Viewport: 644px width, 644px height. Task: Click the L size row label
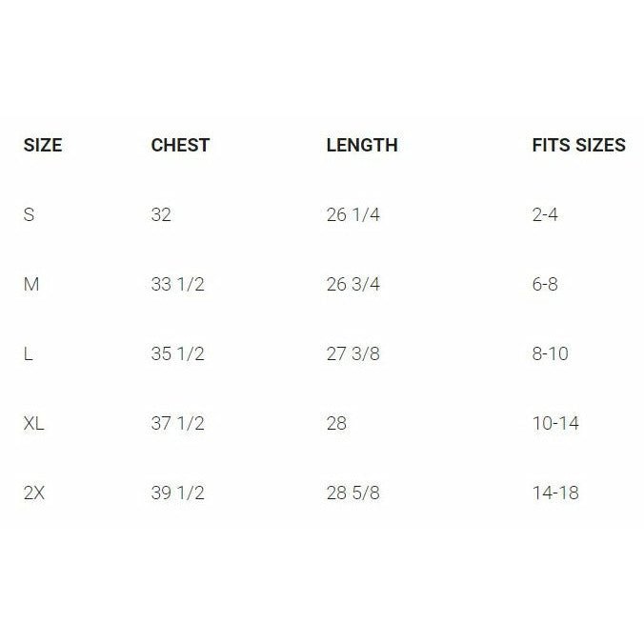click(x=28, y=354)
